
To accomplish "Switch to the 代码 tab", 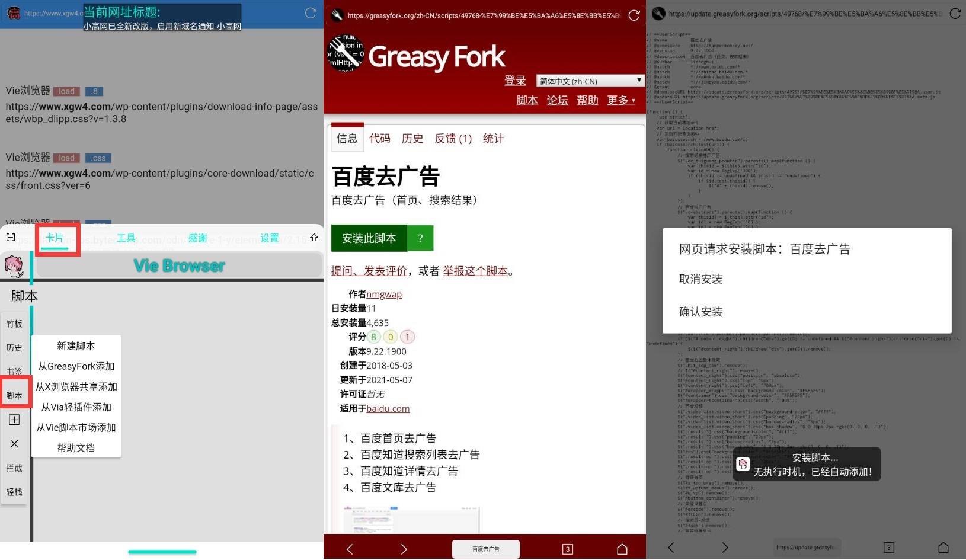I will coord(380,138).
